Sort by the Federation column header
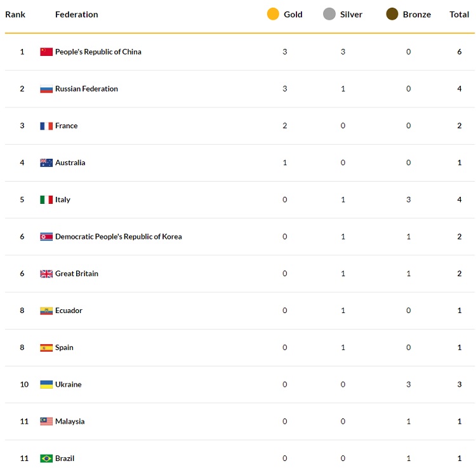476x475 pixels. coord(77,15)
